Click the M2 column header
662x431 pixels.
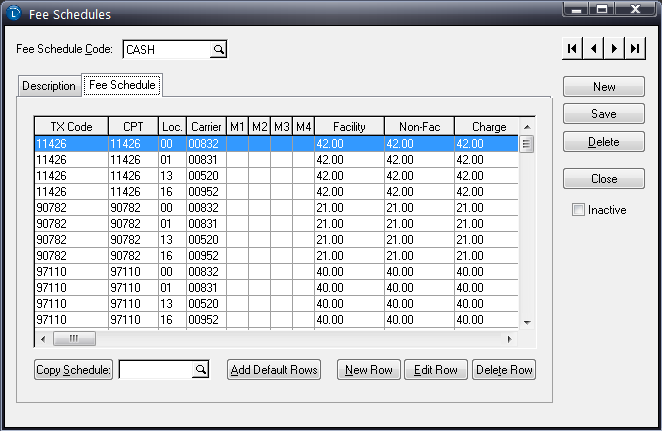[260, 127]
